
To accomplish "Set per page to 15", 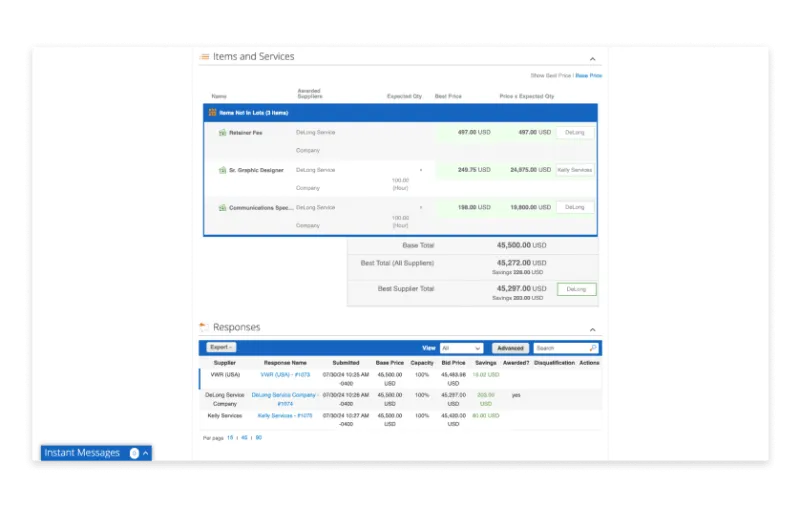I will [x=230, y=438].
